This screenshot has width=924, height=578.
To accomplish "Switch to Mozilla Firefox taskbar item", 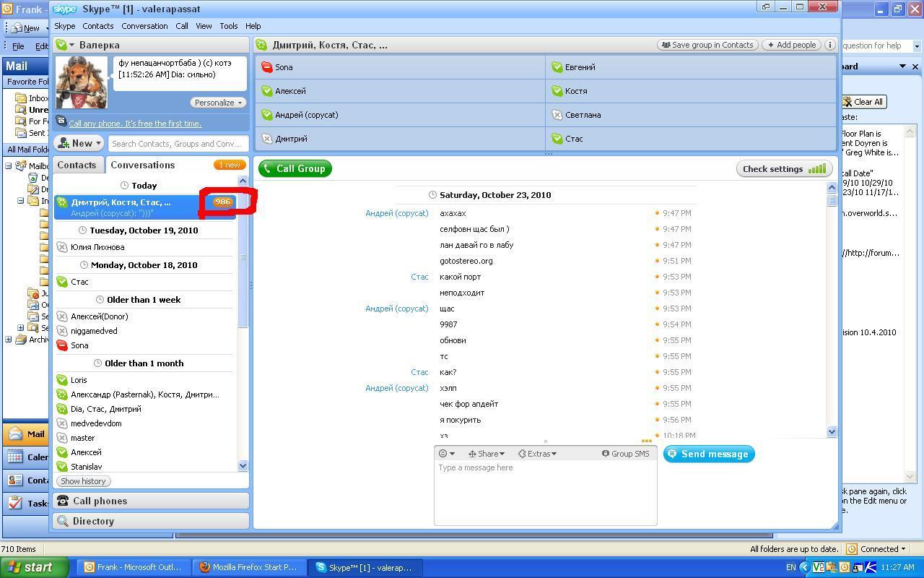I will [x=249, y=567].
